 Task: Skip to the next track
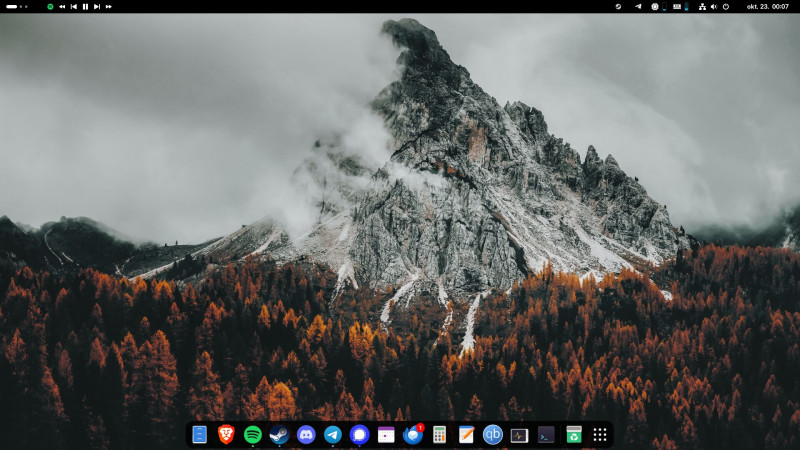[97, 7]
